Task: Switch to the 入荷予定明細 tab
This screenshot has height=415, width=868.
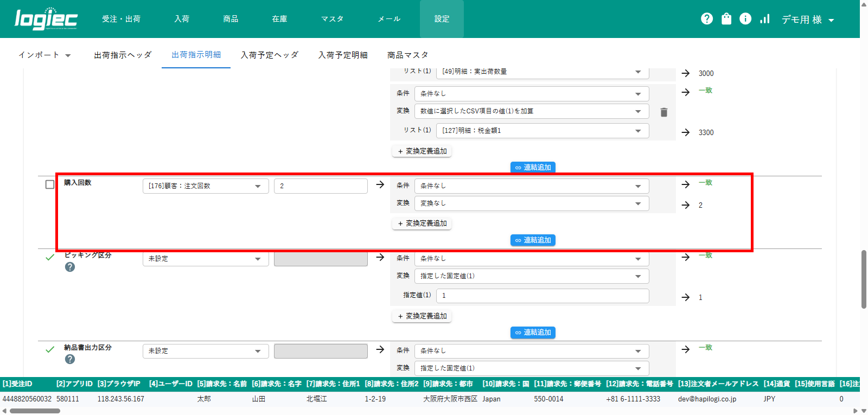Action: click(x=343, y=55)
